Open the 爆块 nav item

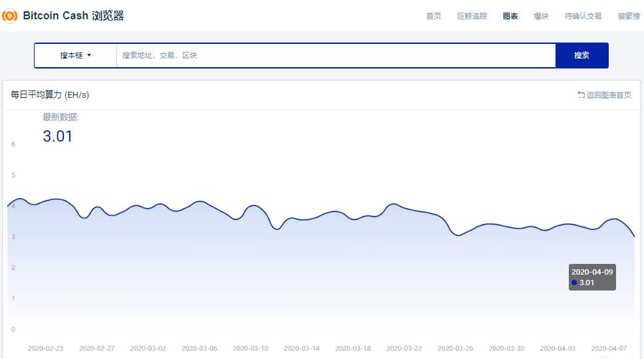[541, 16]
